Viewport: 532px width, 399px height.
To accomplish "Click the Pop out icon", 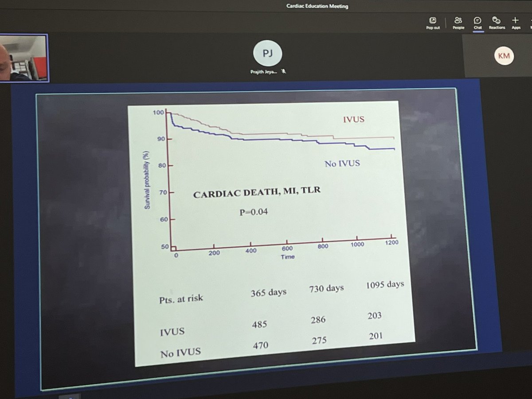I will 433,20.
